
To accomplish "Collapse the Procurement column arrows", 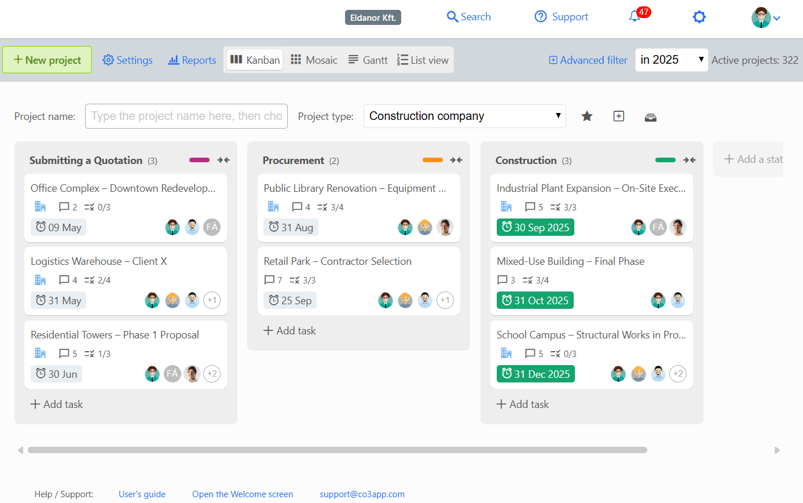I will pyautogui.click(x=456, y=160).
